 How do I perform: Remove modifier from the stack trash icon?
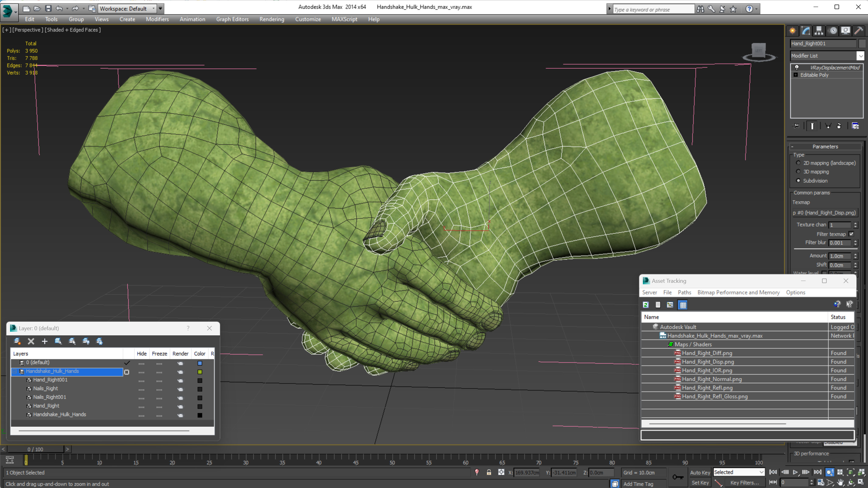coord(839,126)
